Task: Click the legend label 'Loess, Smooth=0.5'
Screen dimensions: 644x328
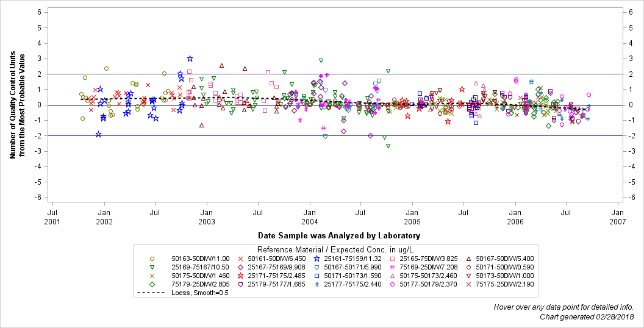Action: (199, 293)
